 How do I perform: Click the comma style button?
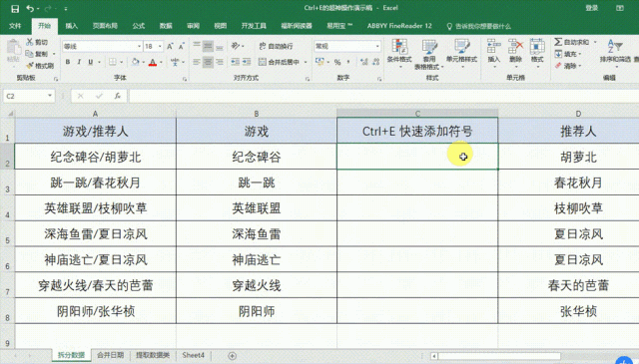(x=348, y=62)
